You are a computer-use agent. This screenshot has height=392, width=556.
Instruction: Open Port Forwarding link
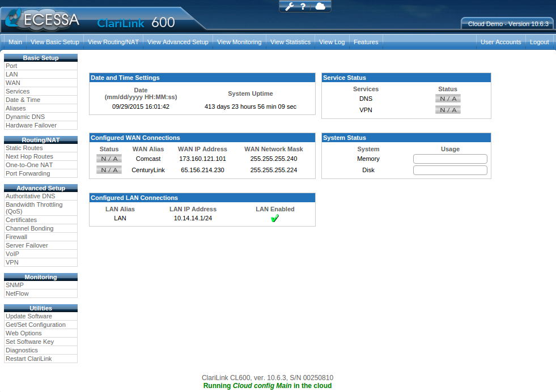(41, 174)
